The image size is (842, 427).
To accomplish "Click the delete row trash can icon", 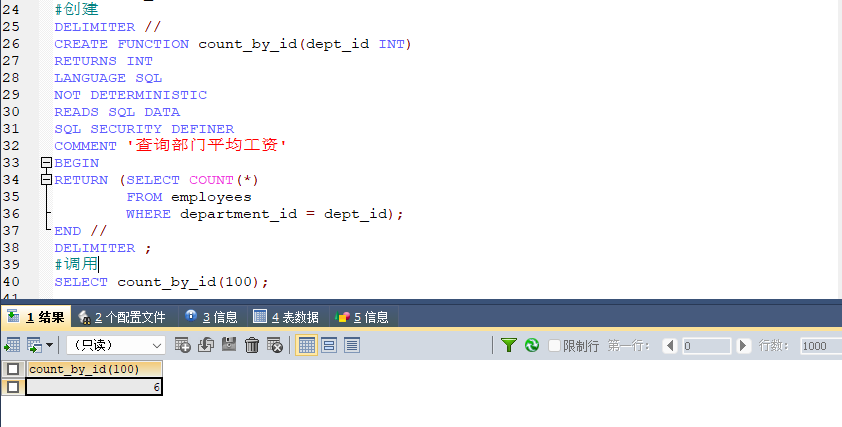I will (x=252, y=345).
